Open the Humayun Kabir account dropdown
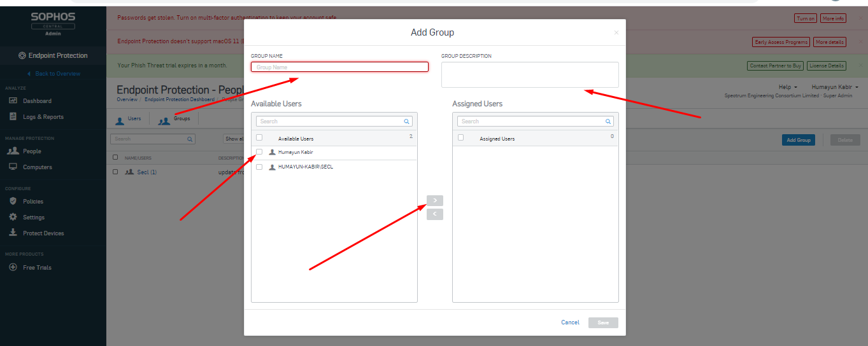868x346 pixels. 835,87
